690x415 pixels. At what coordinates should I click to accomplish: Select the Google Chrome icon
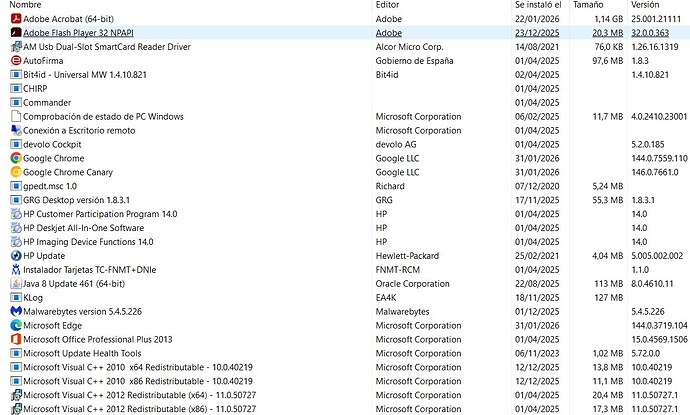click(15, 158)
